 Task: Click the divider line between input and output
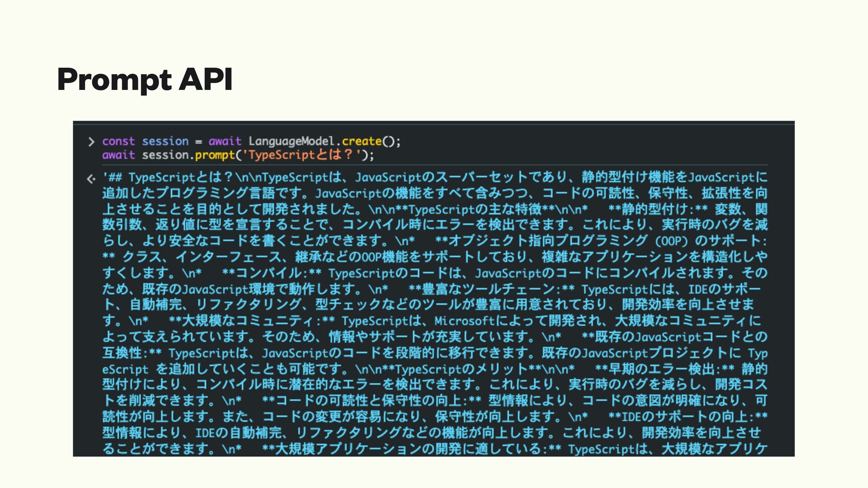[x=434, y=165]
